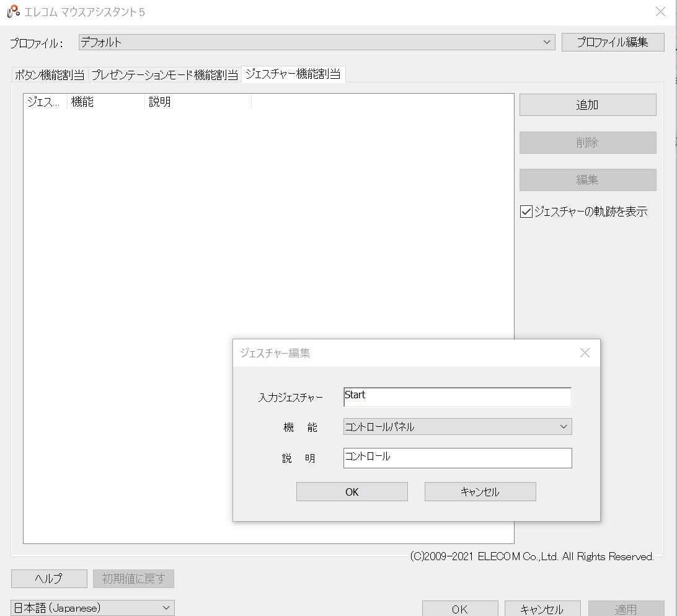The width and height of the screenshot is (677, 616).
Task: Click the disabled 削除 button
Action: coord(587,143)
